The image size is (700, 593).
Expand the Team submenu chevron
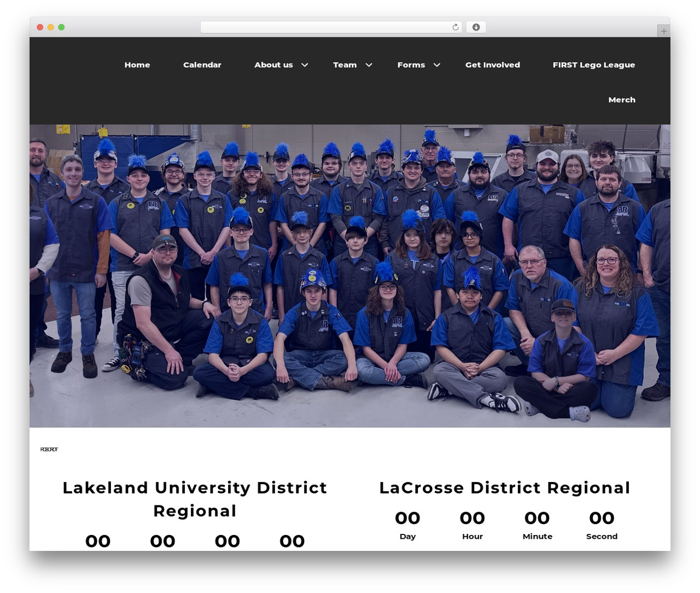[369, 65]
